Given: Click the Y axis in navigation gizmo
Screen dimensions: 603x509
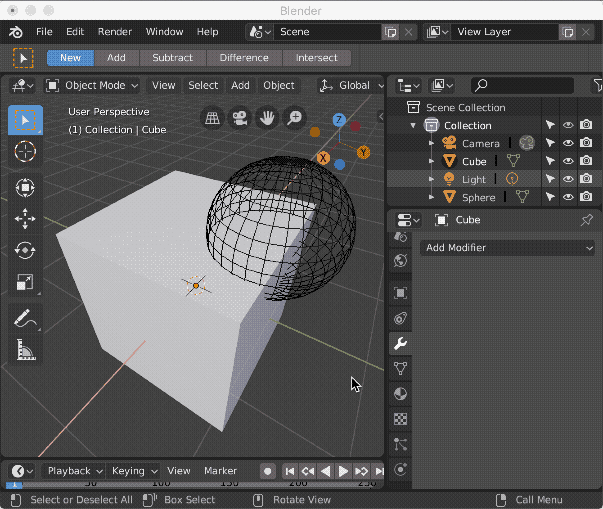Looking at the screenshot, I should 363,152.
